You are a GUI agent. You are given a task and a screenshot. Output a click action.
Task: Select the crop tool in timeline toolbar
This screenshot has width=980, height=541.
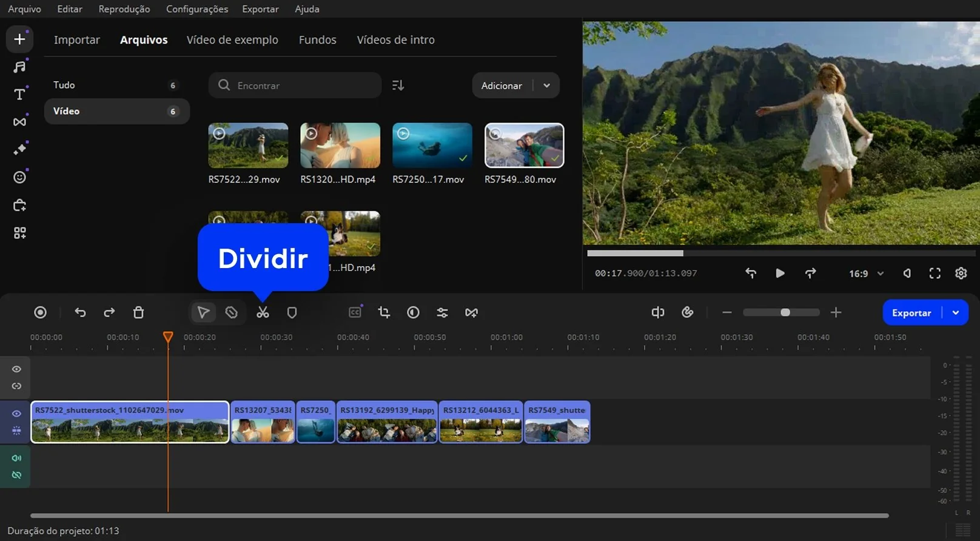(384, 312)
